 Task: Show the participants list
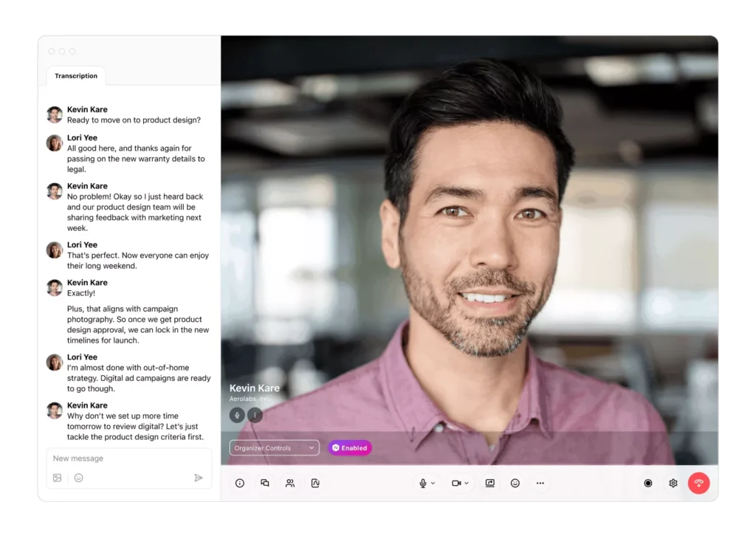click(290, 484)
